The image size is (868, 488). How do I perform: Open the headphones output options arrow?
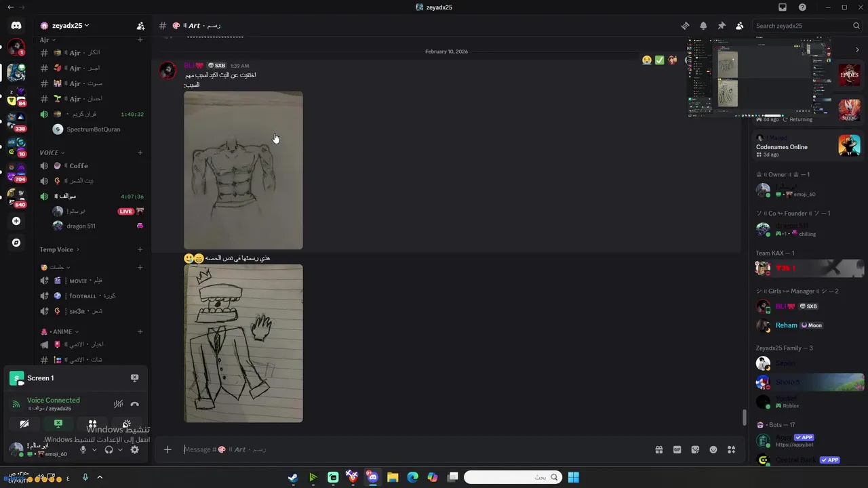tap(120, 449)
